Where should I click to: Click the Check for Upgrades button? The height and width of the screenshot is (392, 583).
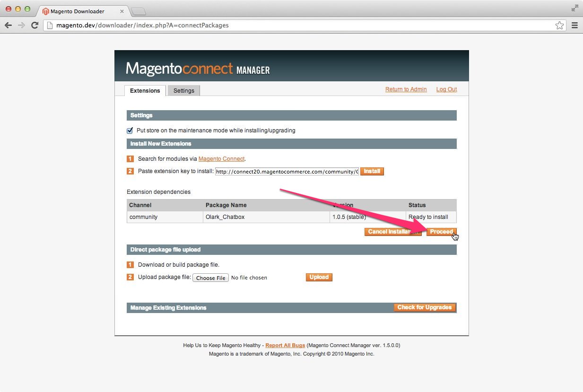424,307
